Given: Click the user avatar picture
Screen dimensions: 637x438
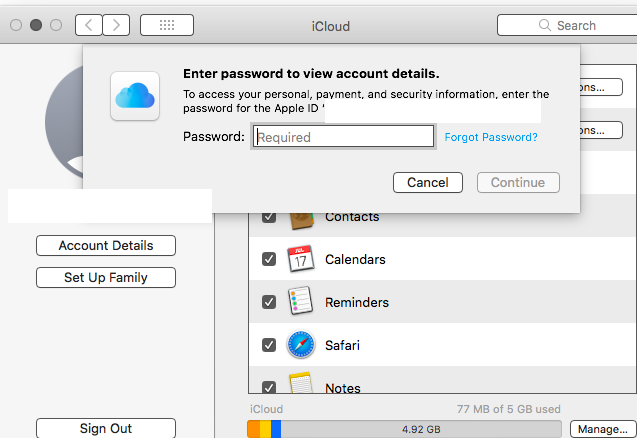Looking at the screenshot, I should 64,122.
